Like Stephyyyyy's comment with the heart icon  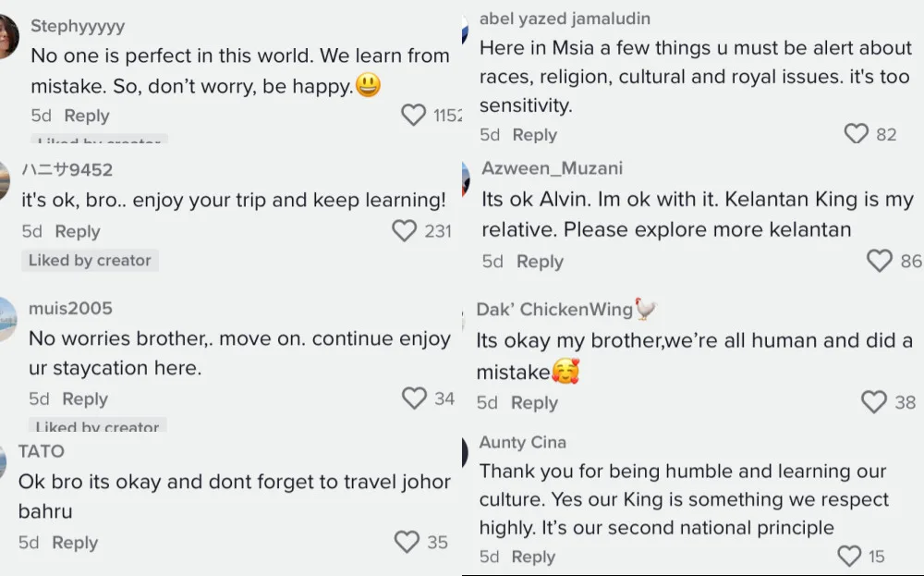click(x=414, y=116)
